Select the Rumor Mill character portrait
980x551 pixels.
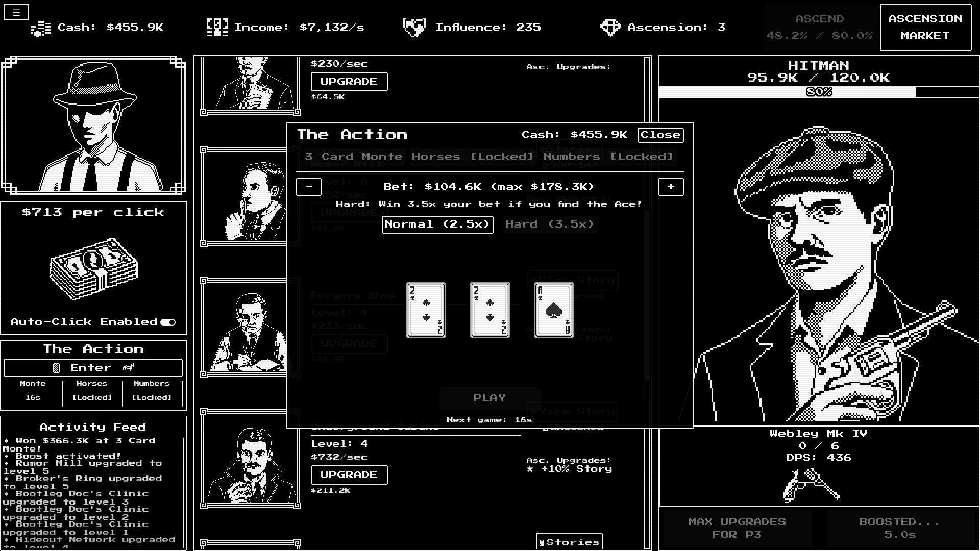point(243,197)
